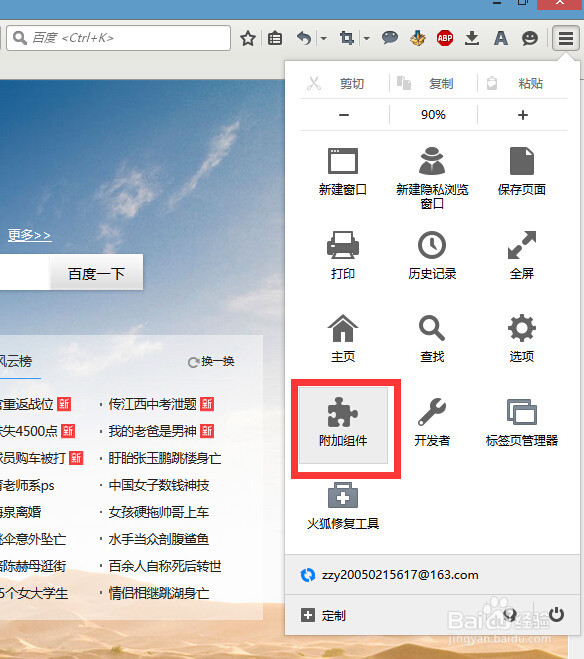Screen dimensions: 584x659
Task: Click the screenshot crop tool icon
Action: pyautogui.click(x=347, y=38)
